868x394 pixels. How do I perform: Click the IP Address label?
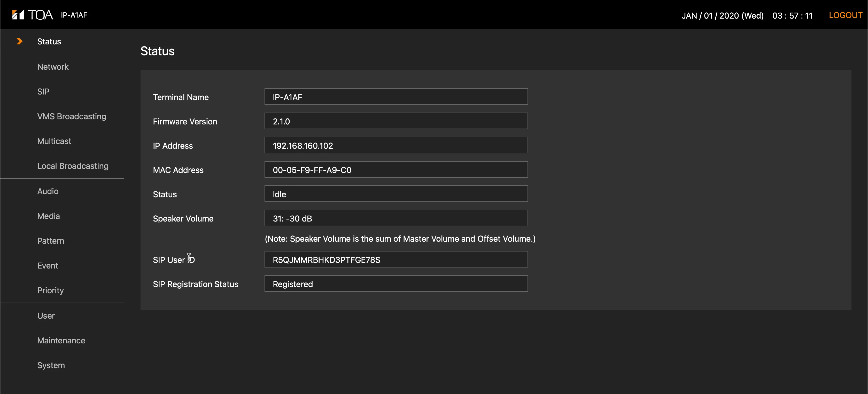pos(173,145)
